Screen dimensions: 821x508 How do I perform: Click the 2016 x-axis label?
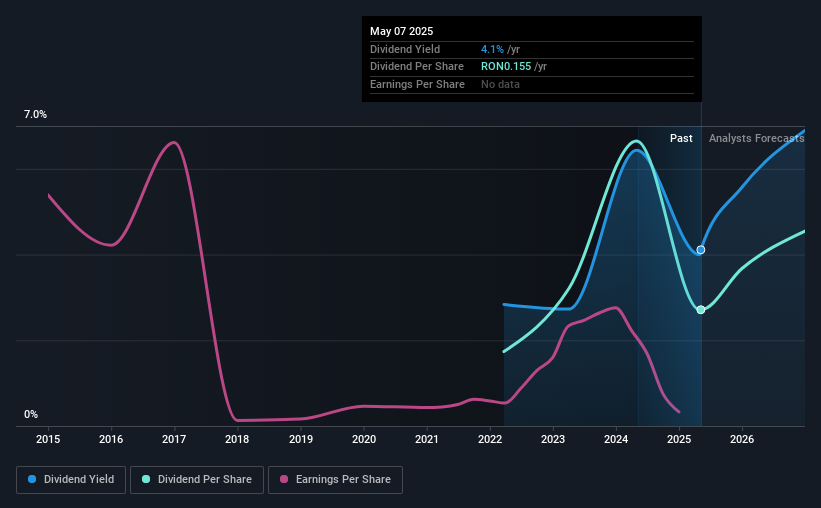coord(111,439)
